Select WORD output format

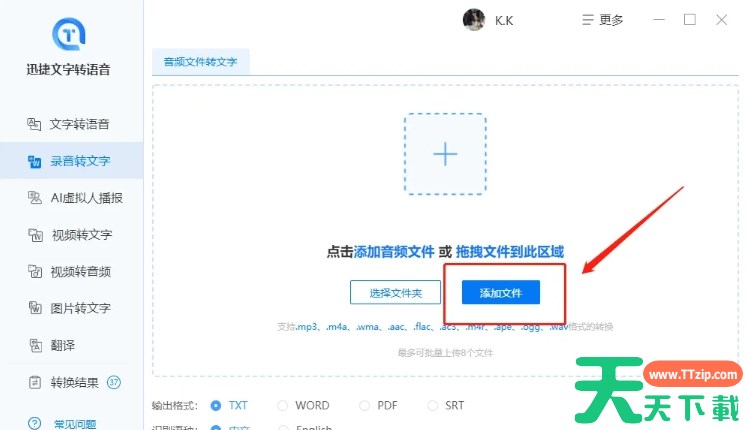[303, 405]
